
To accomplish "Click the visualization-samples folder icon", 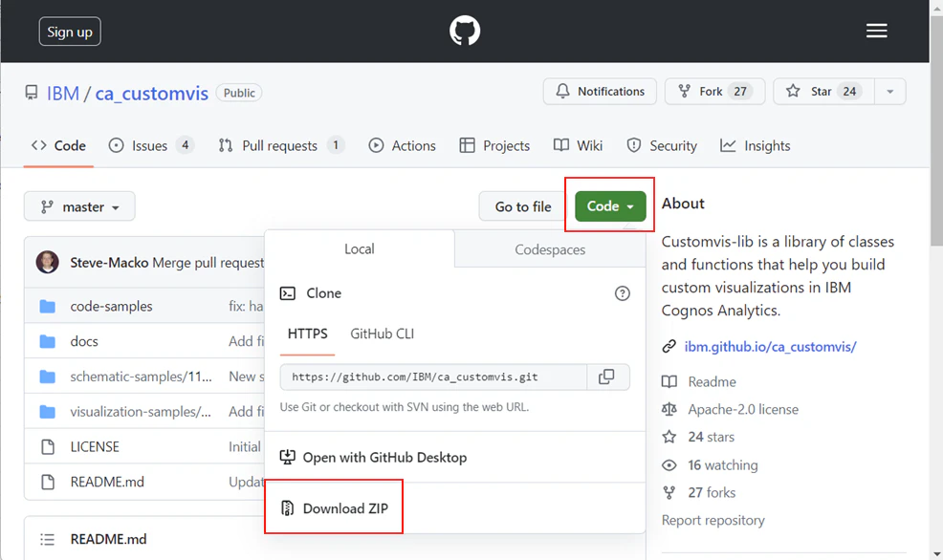I will pos(48,412).
